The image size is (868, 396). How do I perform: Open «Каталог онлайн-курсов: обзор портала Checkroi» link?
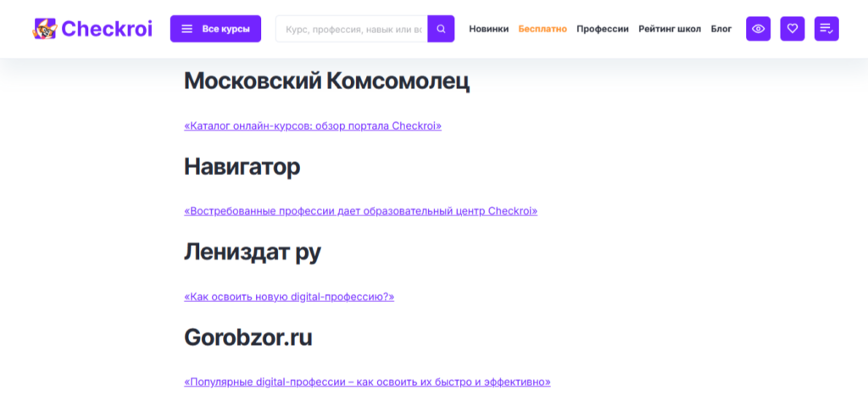[313, 125]
